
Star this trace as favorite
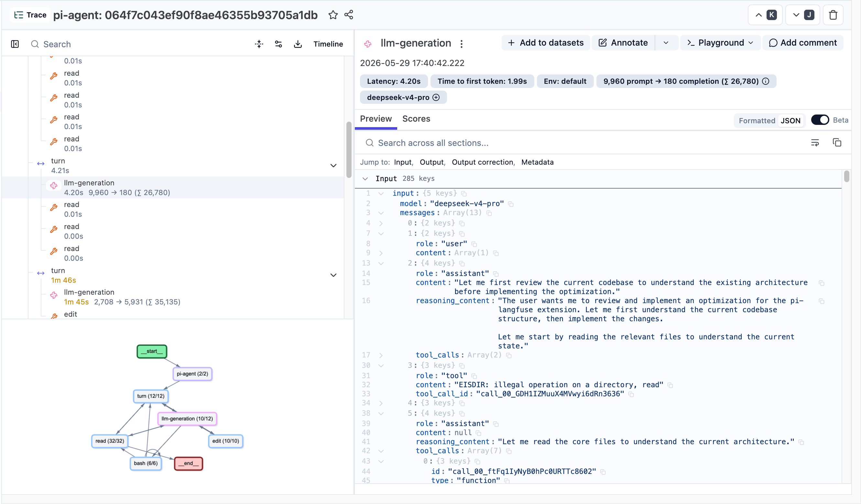(x=333, y=15)
